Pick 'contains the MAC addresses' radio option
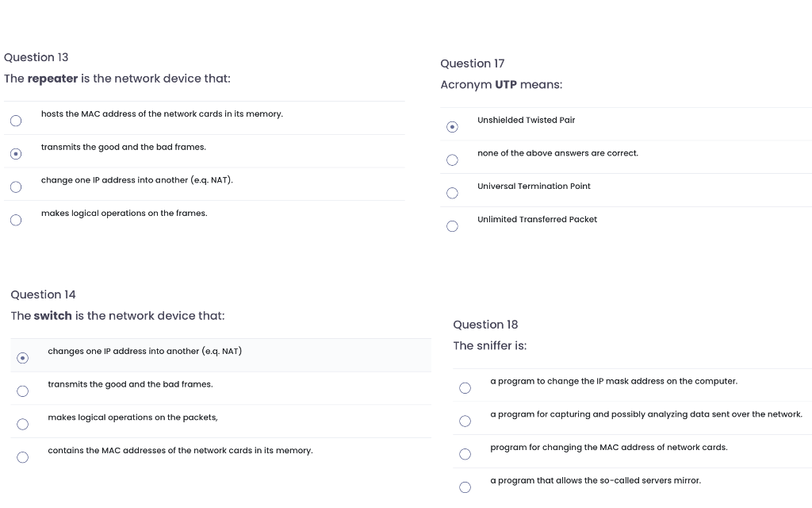The width and height of the screenshot is (812, 508). [x=23, y=457]
